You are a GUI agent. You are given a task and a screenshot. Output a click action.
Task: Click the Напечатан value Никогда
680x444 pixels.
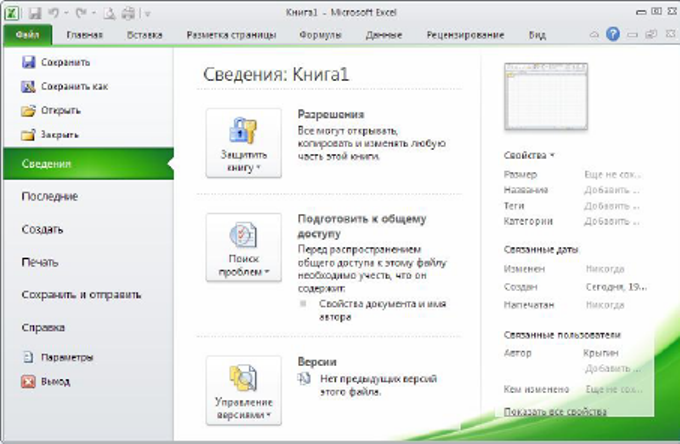605,305
